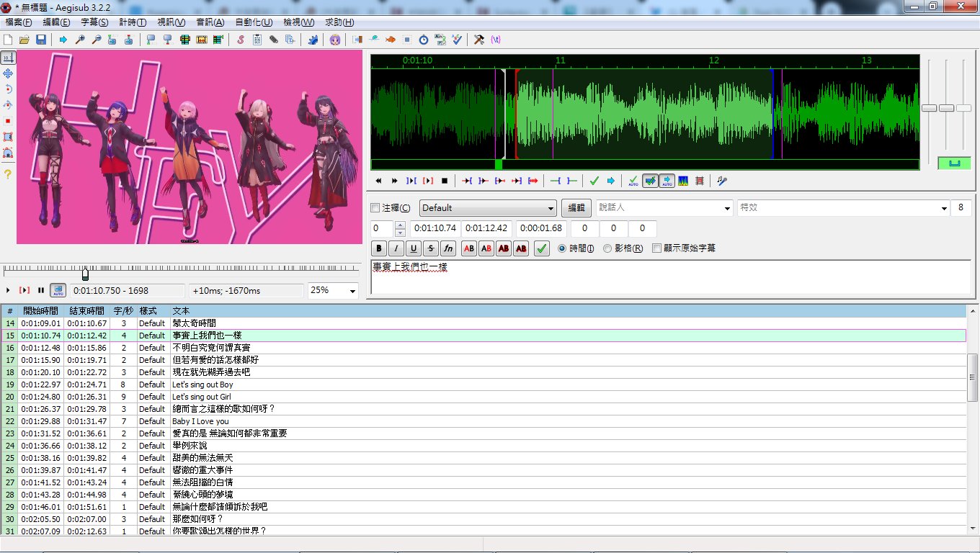This screenshot has width=980, height=553.
Task: Select the rotate XY axes tool
Action: [8, 105]
